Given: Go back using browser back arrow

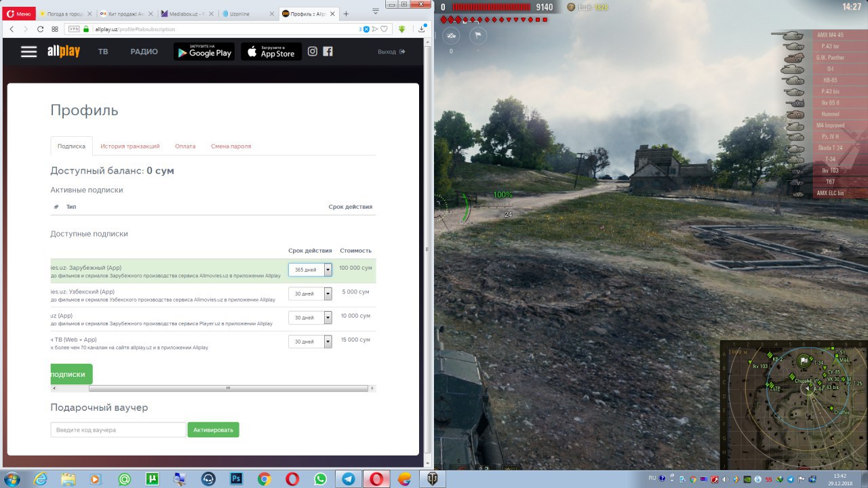Looking at the screenshot, I should point(12,29).
